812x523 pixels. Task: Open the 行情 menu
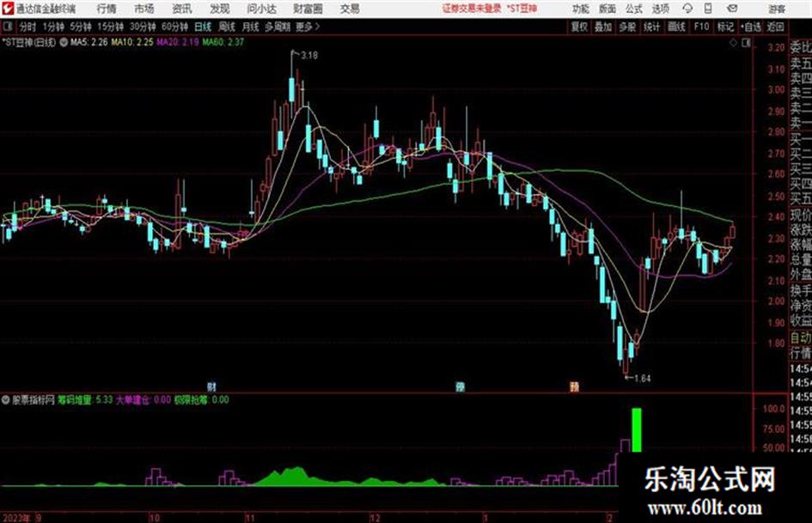coord(107,9)
